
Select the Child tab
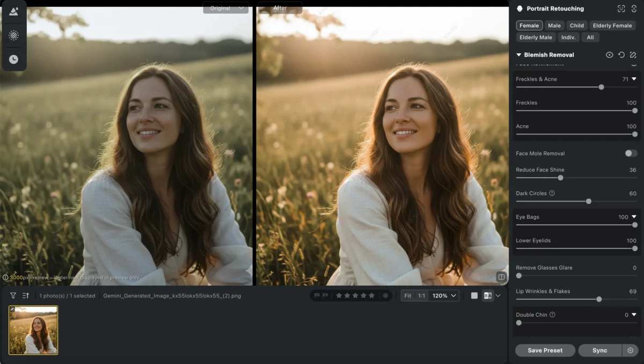point(577,26)
